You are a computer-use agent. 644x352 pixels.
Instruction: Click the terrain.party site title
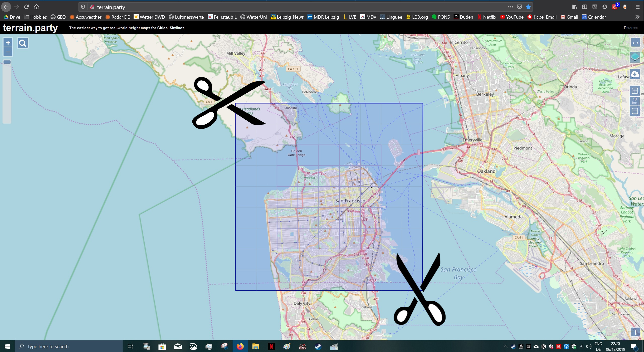pos(30,28)
